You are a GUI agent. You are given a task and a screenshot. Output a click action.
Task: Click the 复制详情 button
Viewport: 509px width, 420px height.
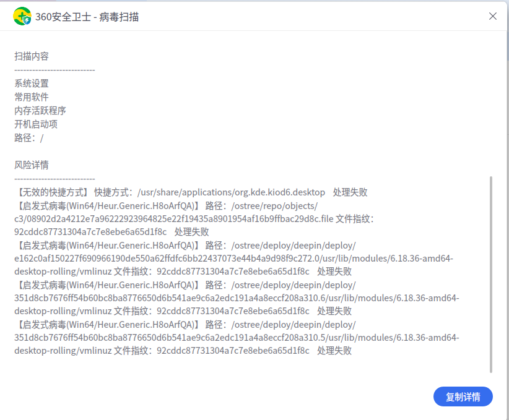point(463,396)
